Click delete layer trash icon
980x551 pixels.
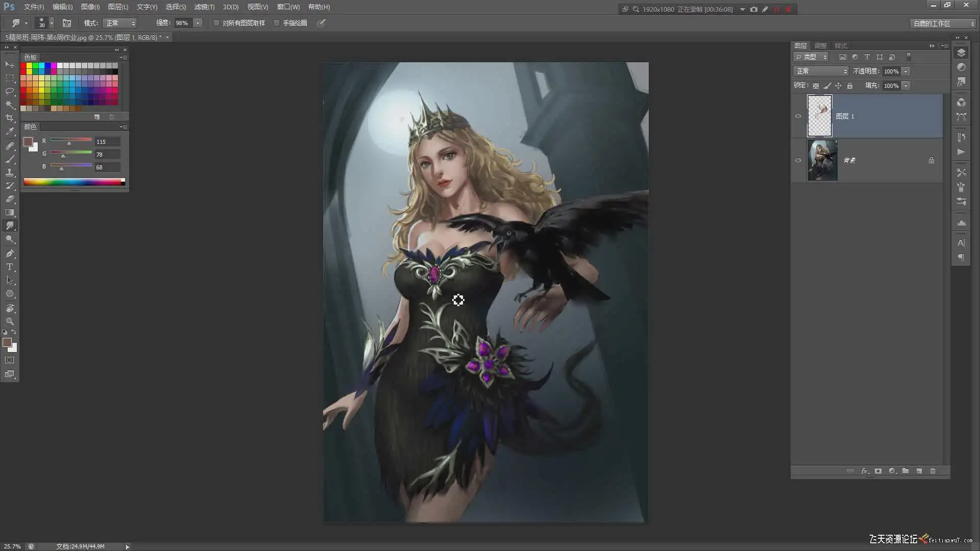[x=933, y=471]
